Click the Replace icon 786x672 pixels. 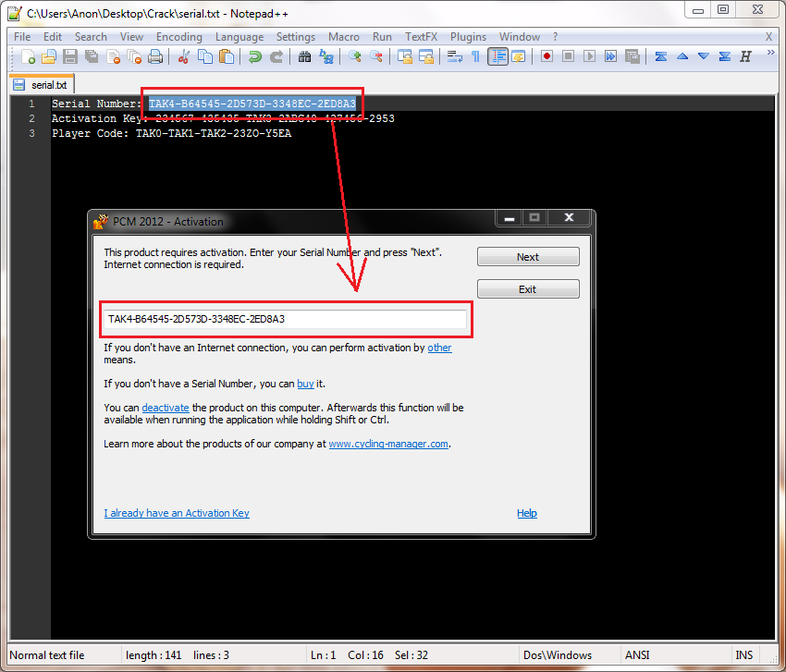pos(326,56)
